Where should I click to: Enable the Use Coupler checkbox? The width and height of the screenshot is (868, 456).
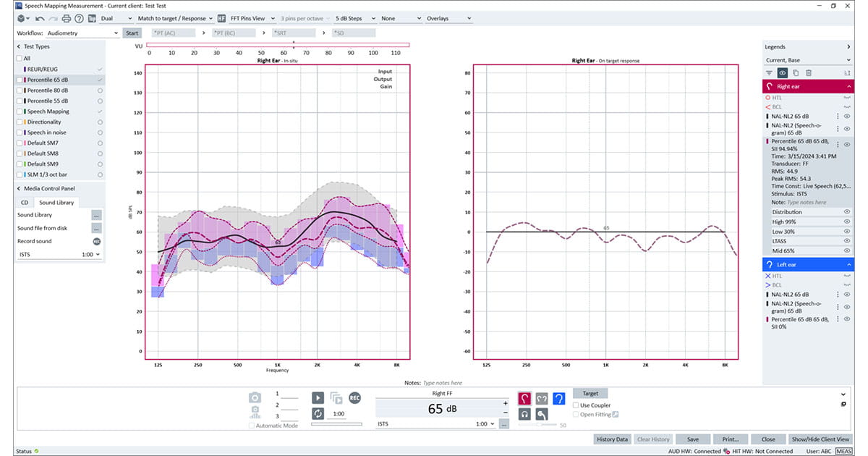pos(576,405)
